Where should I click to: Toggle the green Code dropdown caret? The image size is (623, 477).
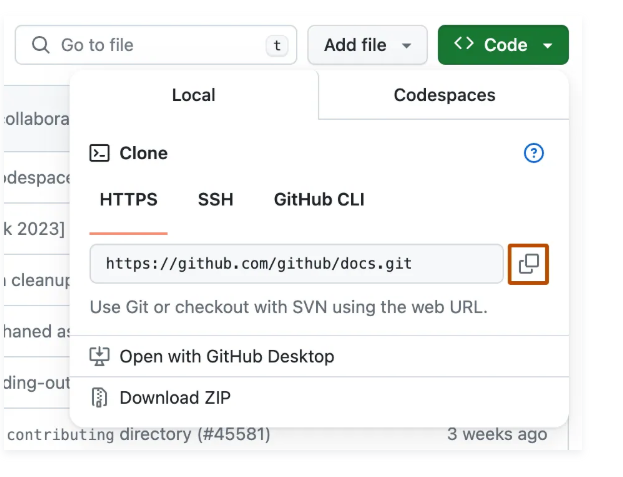click(548, 46)
